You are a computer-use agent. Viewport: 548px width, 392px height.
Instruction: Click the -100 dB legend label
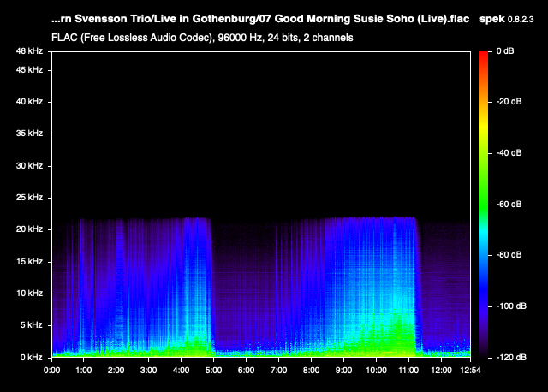click(x=511, y=306)
